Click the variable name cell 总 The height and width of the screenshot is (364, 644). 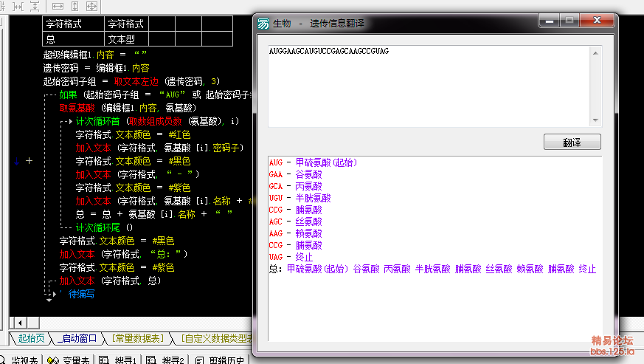point(73,39)
